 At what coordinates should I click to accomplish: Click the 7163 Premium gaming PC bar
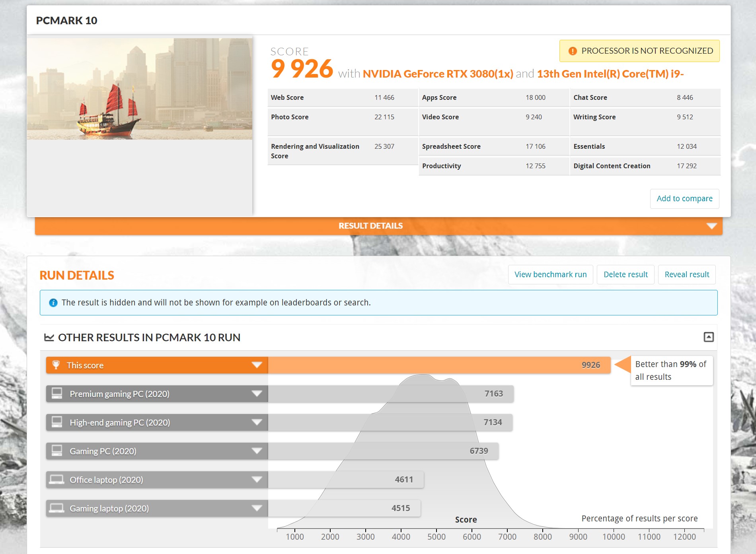point(391,393)
